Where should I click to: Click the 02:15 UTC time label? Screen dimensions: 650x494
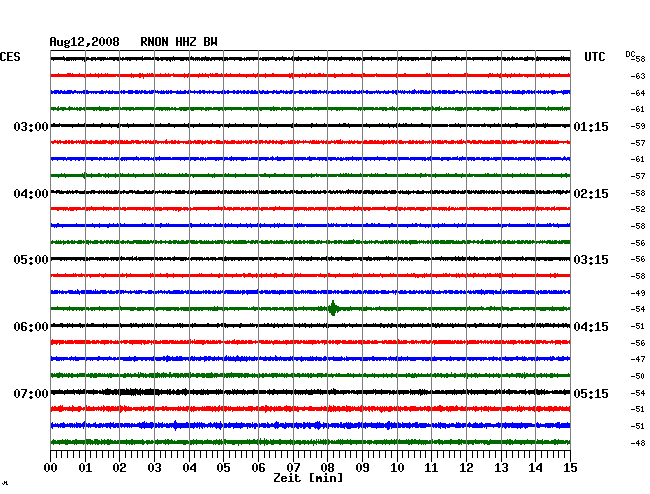(x=591, y=194)
